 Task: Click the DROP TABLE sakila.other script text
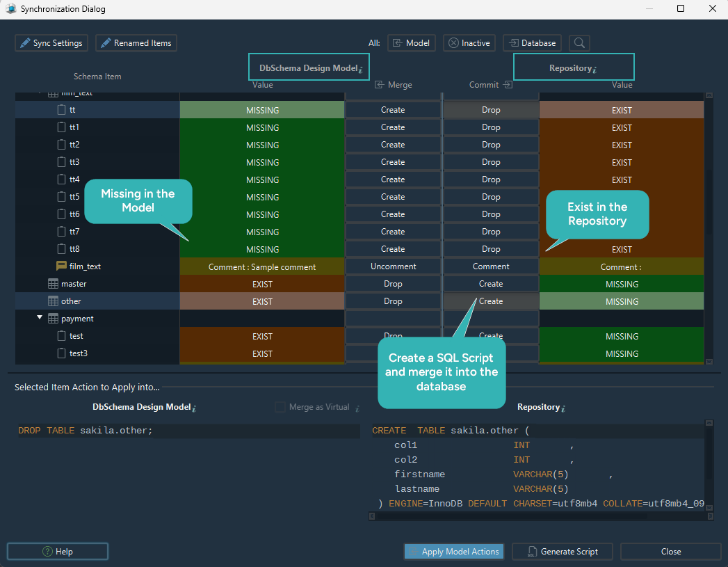(x=86, y=431)
